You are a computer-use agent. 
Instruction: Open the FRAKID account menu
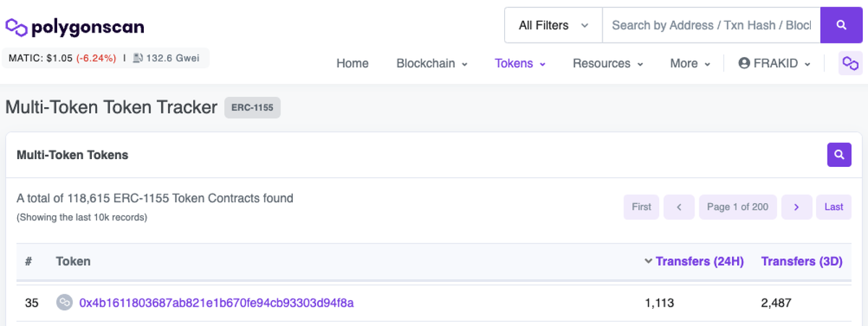pyautogui.click(x=774, y=64)
